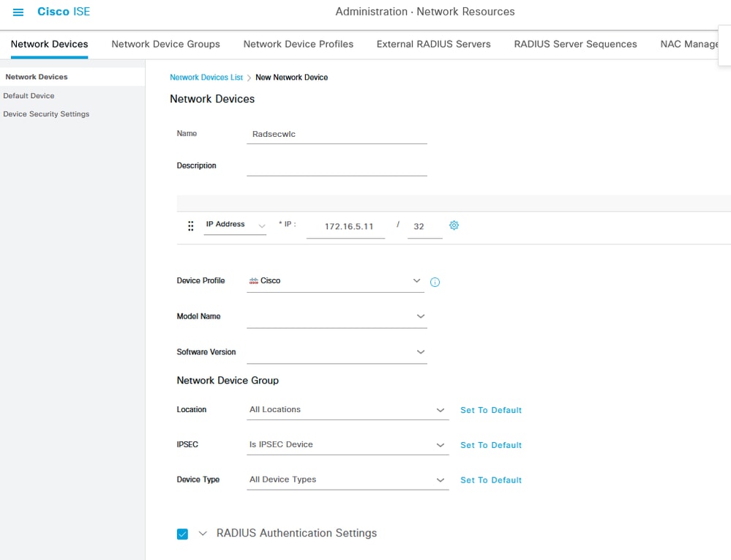Viewport: 731px width, 560px height.
Task: Click Set To Default for Device Type
Action: pos(491,480)
